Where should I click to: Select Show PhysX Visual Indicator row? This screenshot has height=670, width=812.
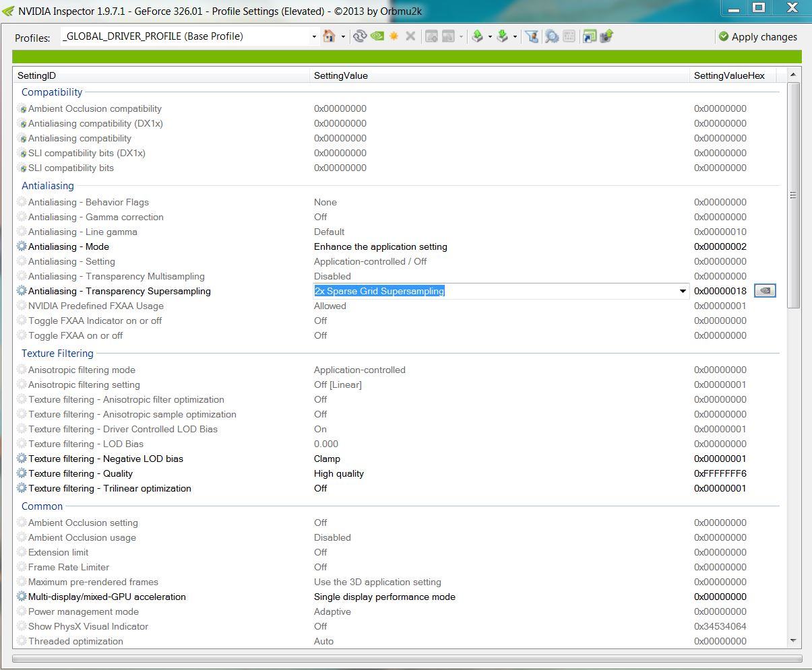(x=396, y=626)
